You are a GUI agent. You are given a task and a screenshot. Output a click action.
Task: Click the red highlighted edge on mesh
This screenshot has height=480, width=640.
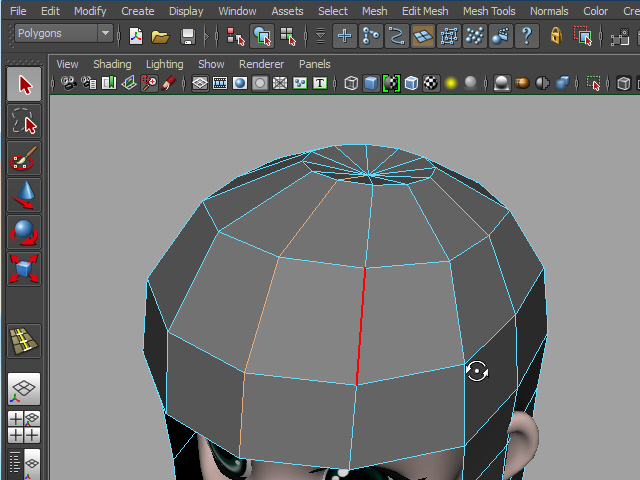[x=361, y=326]
